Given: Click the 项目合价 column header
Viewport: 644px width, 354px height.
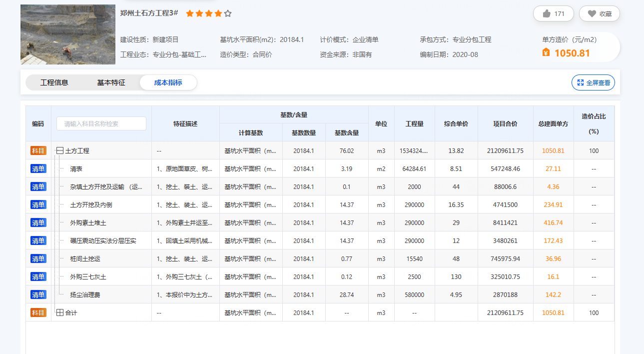Looking at the screenshot, I should 505,123.
